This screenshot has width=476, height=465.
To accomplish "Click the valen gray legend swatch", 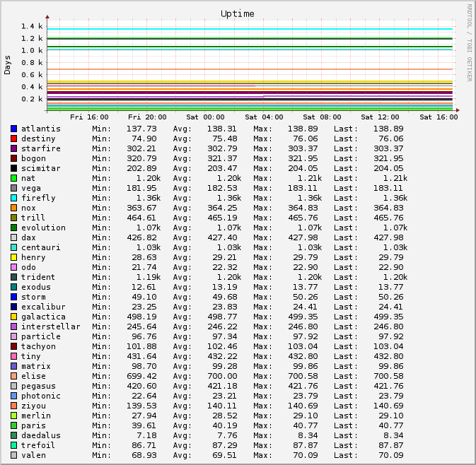I will click(x=13, y=455).
